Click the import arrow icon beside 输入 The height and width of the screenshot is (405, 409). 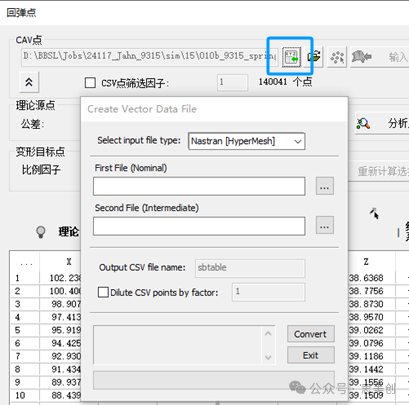click(361, 57)
